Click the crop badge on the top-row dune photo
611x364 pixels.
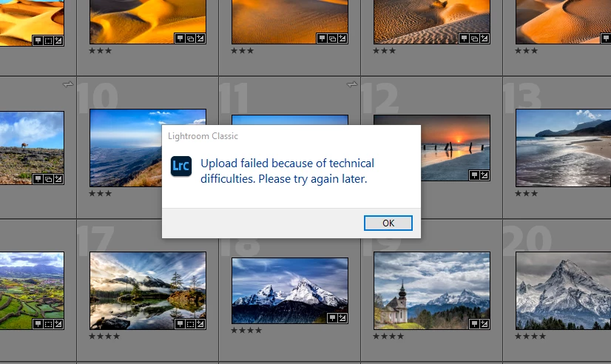(48, 41)
